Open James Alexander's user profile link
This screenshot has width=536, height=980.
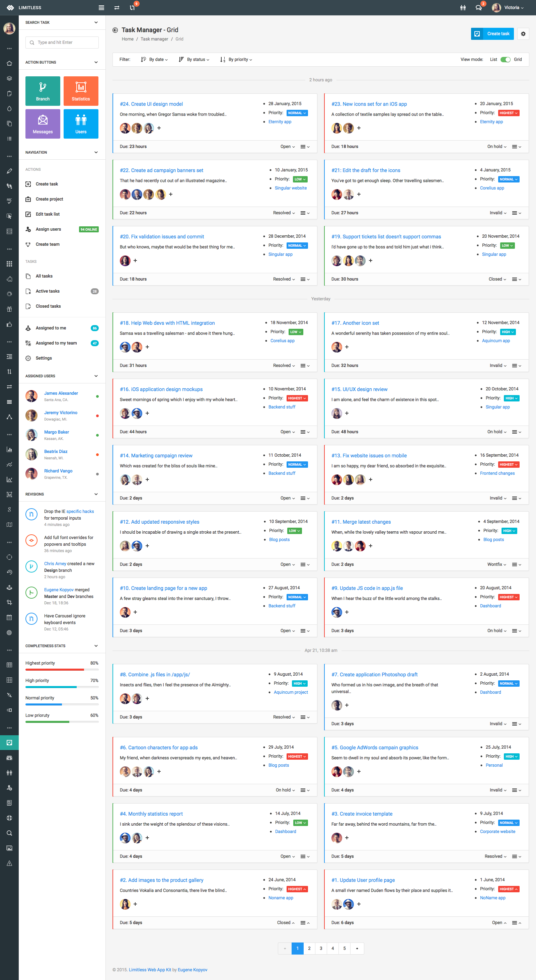coord(61,393)
